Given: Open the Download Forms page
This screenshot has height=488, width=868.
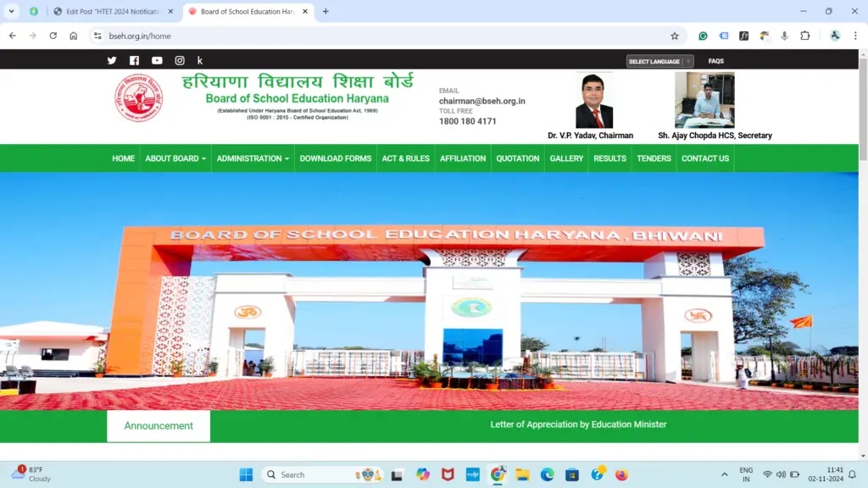Looking at the screenshot, I should (x=336, y=158).
